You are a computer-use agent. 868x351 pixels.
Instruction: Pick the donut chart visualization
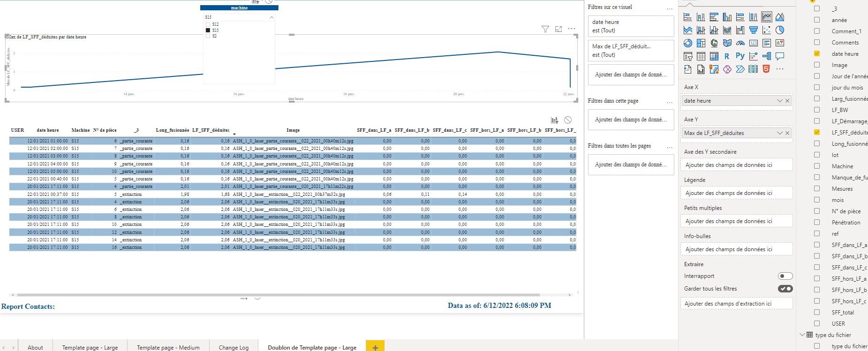(x=688, y=43)
